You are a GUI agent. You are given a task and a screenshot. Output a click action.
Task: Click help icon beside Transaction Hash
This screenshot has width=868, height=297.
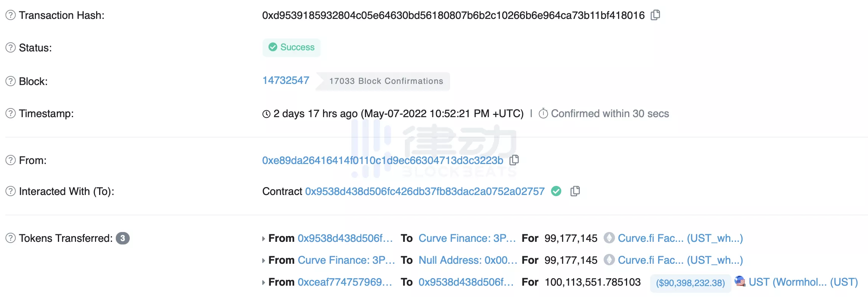(x=11, y=15)
